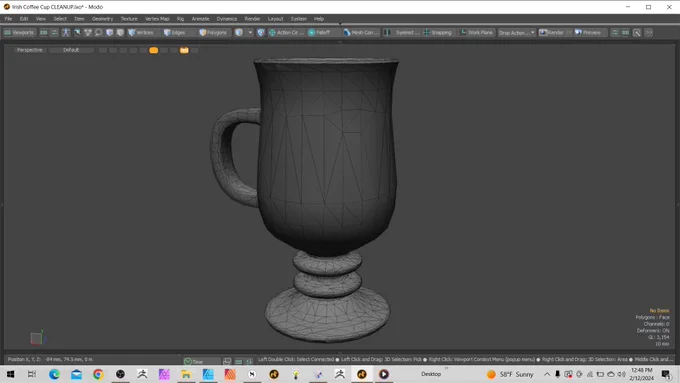Click the shield icon before Action Center
The width and height of the screenshot is (680, 383).
click(261, 33)
